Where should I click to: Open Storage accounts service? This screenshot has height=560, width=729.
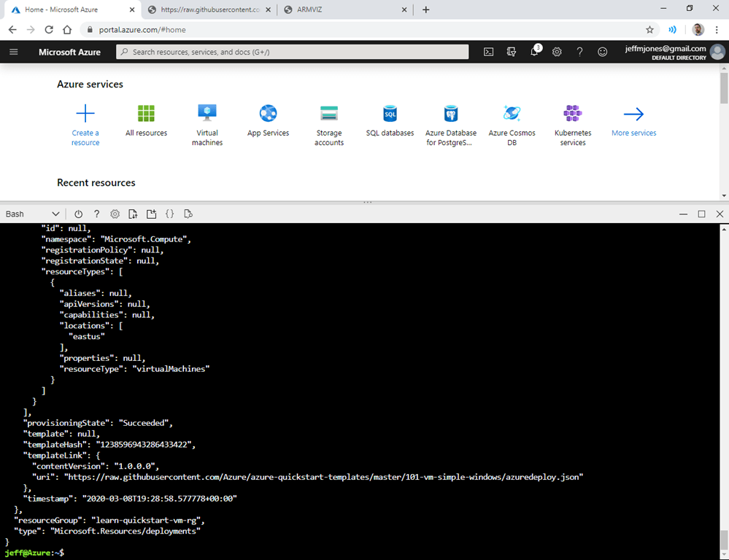tap(329, 125)
